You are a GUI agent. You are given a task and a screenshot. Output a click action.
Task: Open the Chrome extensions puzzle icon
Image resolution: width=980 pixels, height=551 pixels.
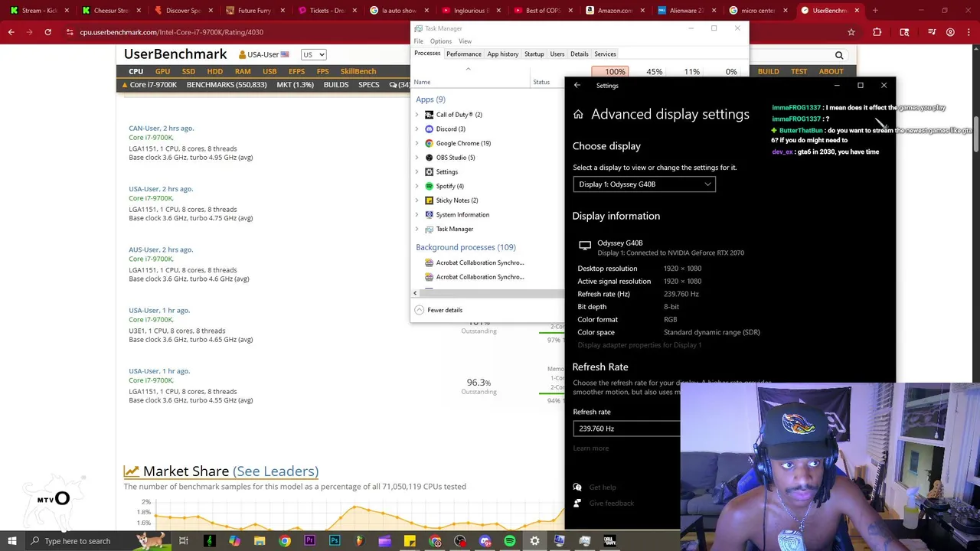tap(877, 32)
